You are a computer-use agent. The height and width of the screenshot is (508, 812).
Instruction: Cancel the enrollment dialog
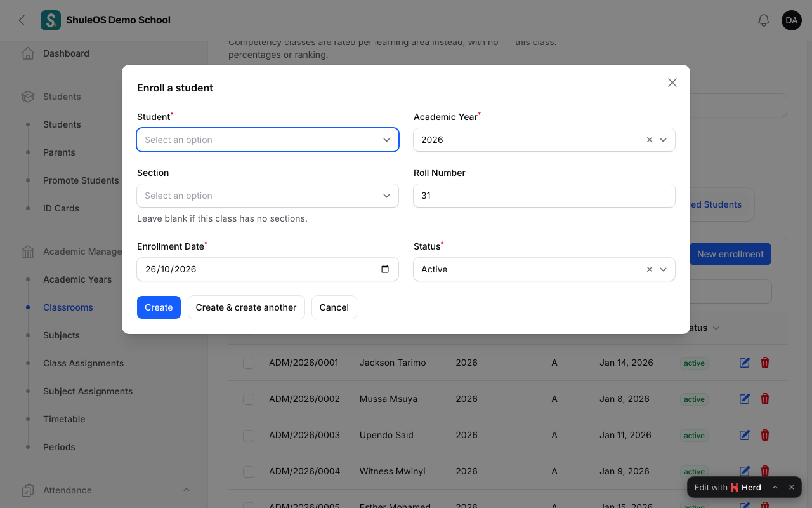[x=334, y=307]
